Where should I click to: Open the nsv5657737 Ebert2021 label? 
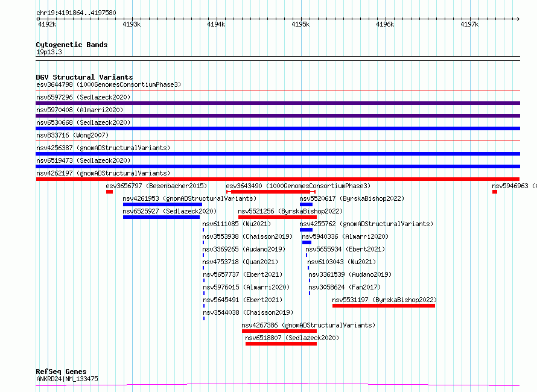click(243, 274)
